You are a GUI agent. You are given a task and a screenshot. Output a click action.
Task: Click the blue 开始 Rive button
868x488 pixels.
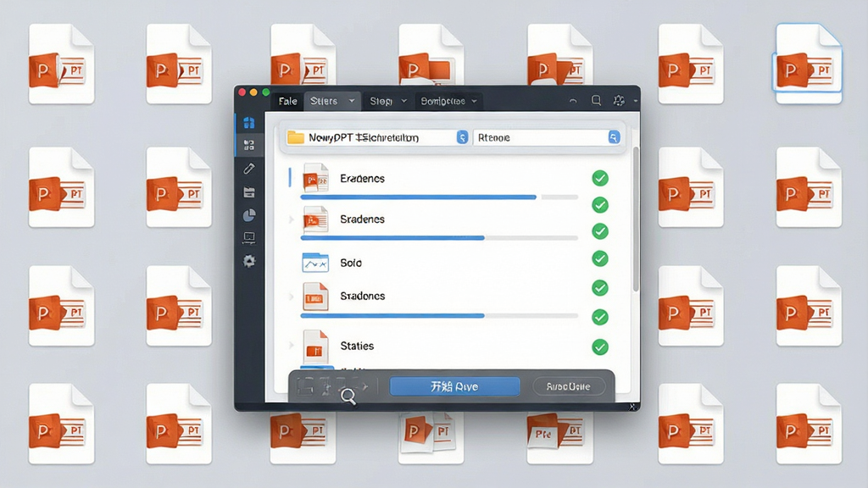pos(454,386)
